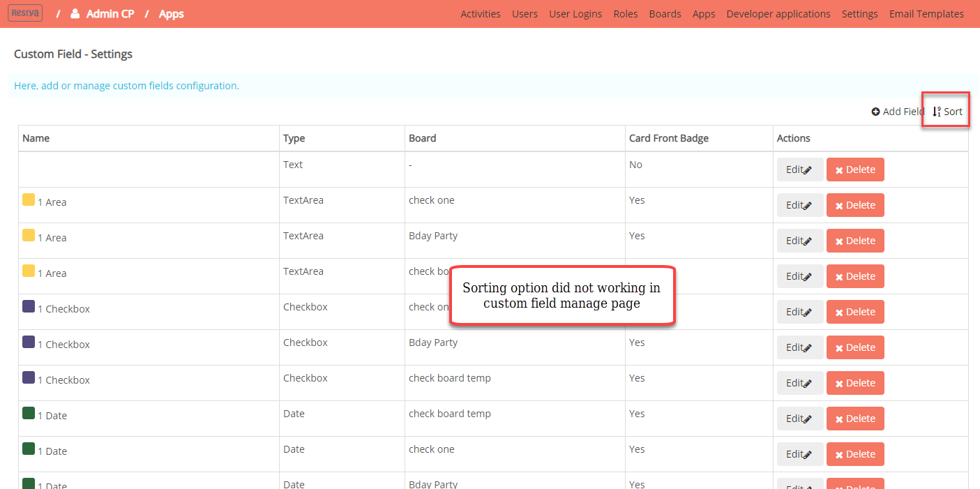Select Email Templates in the navigation bar

[x=926, y=13]
